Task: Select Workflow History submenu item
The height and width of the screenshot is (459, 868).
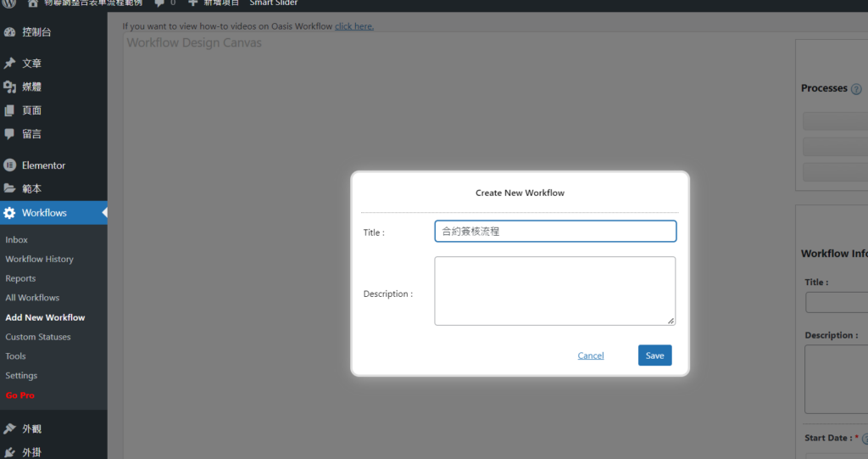Action: point(39,259)
